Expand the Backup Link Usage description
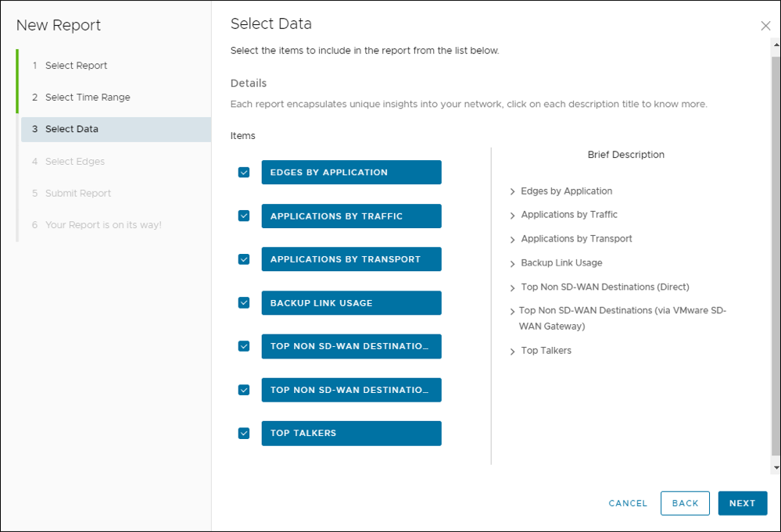This screenshot has width=781, height=532. click(x=513, y=263)
